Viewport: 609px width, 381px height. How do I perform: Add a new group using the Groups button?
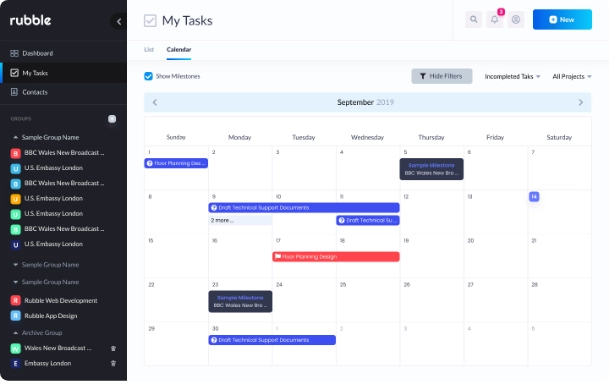tap(112, 119)
